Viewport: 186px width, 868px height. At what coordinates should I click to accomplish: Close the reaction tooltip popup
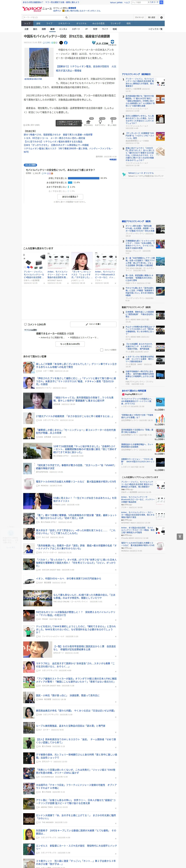click(x=80, y=122)
